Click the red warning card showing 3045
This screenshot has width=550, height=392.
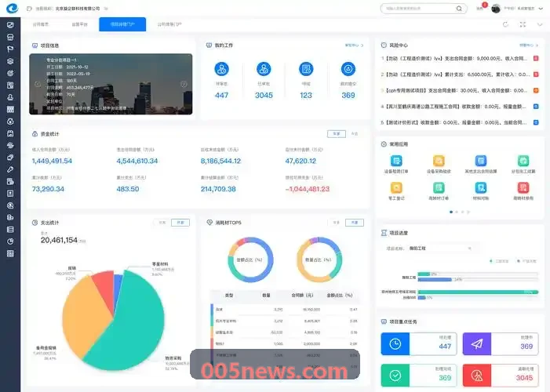[x=501, y=376]
